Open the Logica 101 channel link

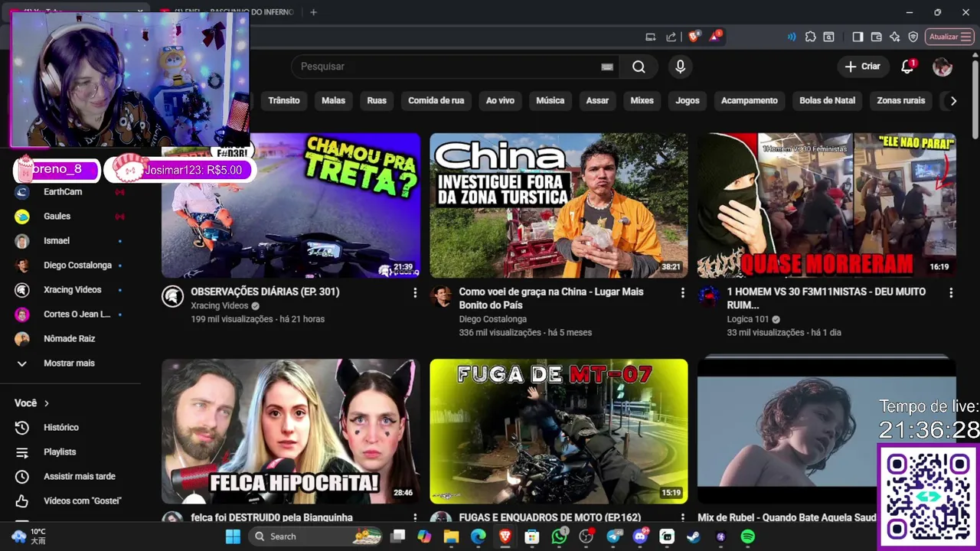pyautogui.click(x=747, y=319)
